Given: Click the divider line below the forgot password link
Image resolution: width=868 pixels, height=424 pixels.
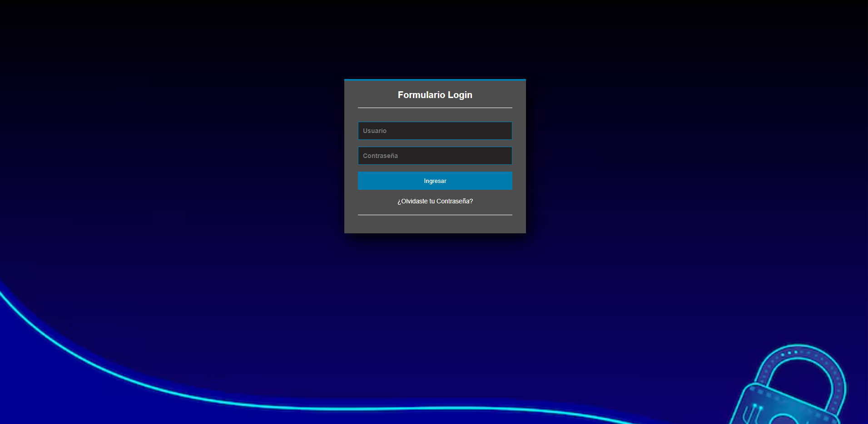Looking at the screenshot, I should pos(435,214).
